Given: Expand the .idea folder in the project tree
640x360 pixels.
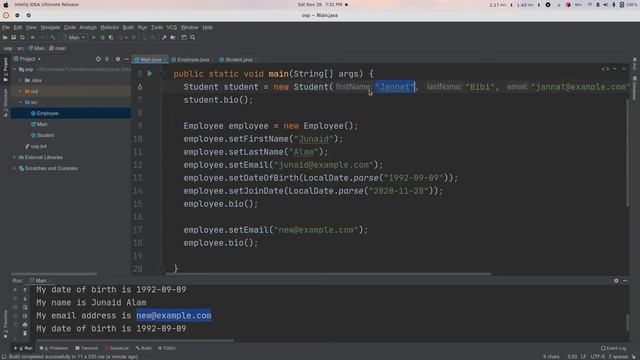Looking at the screenshot, I should 20,80.
